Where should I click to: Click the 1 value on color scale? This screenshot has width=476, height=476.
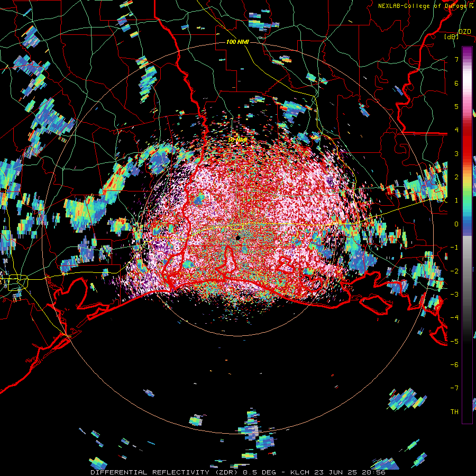456,200
